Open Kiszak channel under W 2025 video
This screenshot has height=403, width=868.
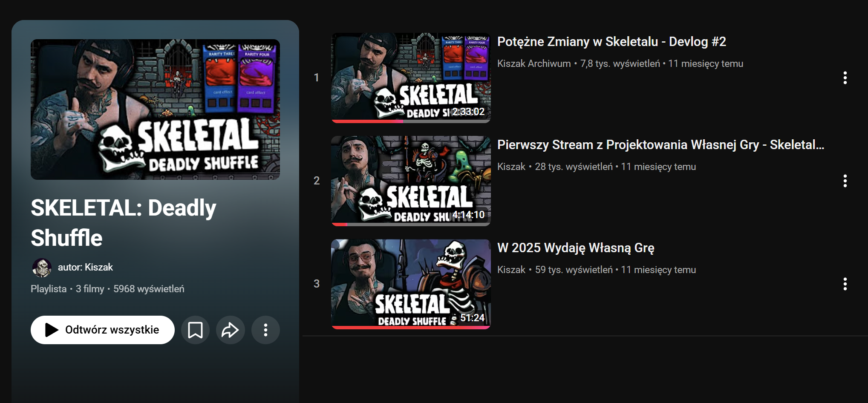pos(511,270)
